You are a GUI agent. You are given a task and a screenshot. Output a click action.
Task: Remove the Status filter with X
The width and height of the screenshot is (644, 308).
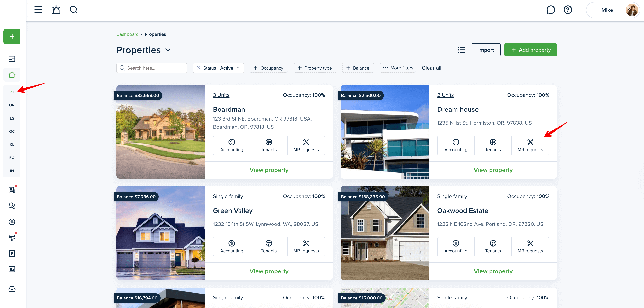(198, 68)
